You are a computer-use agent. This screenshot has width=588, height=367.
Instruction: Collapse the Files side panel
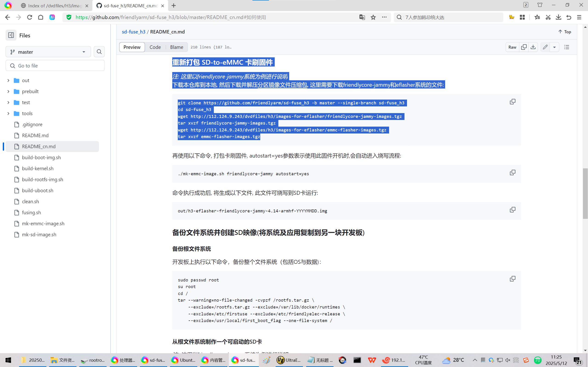[x=11, y=35]
